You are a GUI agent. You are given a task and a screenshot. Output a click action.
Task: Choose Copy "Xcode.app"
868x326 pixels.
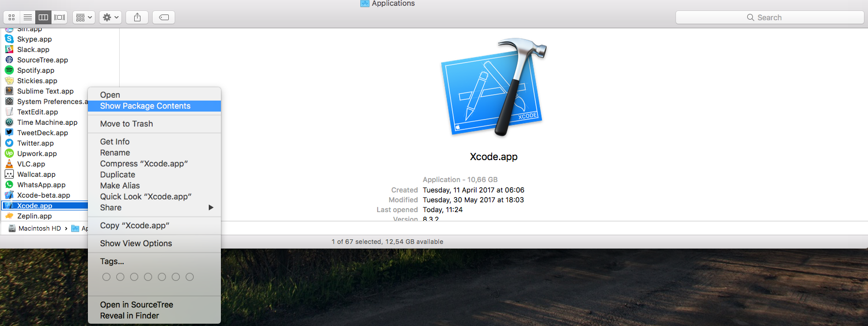[x=154, y=225]
